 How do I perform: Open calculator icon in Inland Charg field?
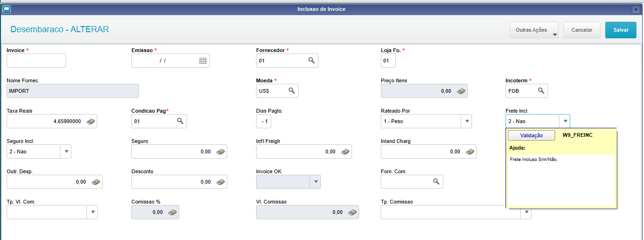tap(470, 151)
